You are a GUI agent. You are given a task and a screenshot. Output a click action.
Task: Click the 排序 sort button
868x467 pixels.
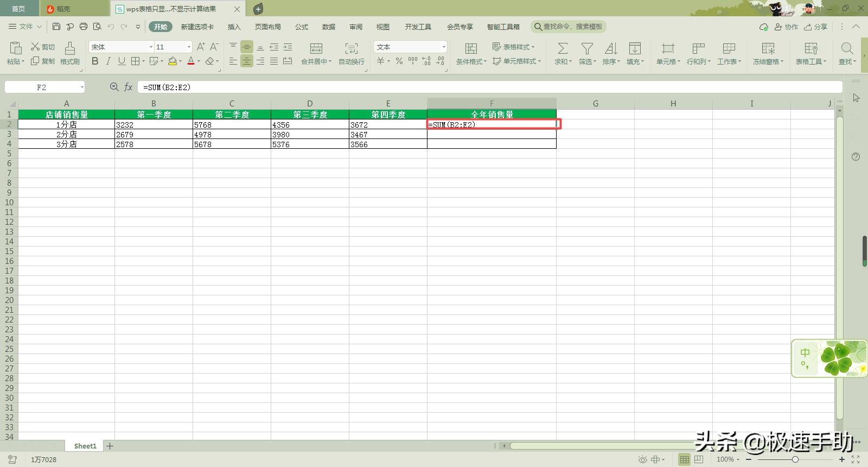tap(611, 53)
